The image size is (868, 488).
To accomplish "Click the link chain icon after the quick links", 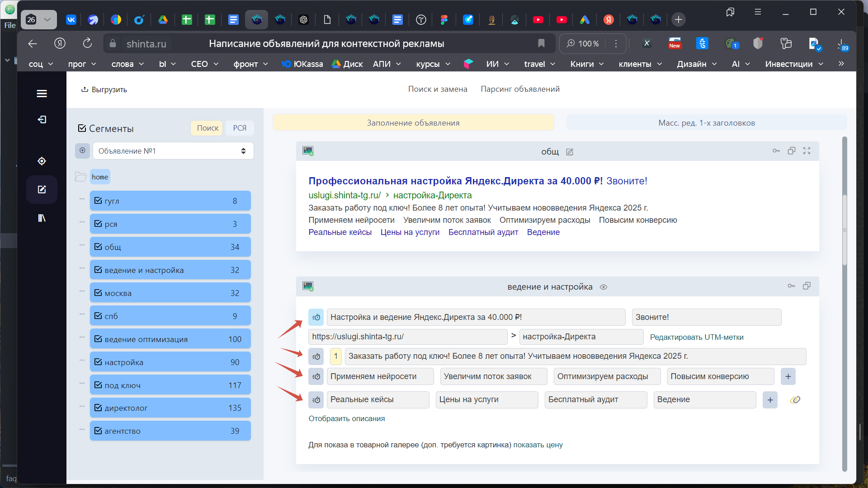I will [795, 400].
